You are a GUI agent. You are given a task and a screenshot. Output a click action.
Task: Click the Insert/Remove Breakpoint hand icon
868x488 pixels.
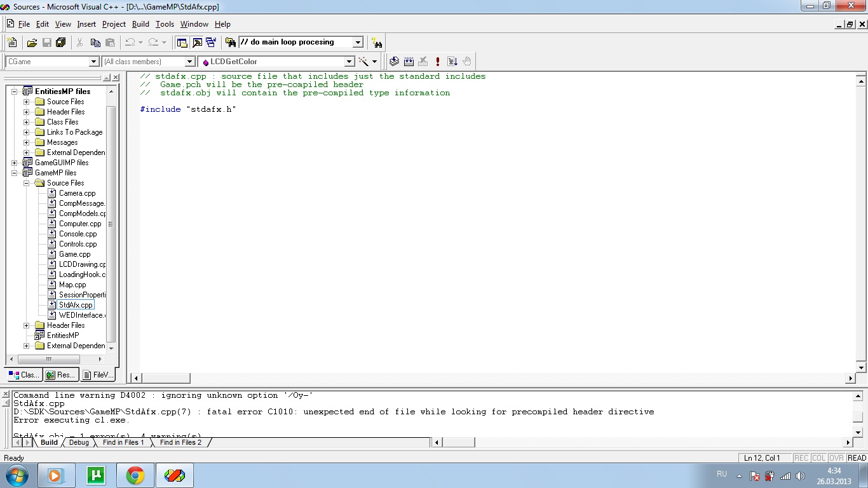point(467,62)
